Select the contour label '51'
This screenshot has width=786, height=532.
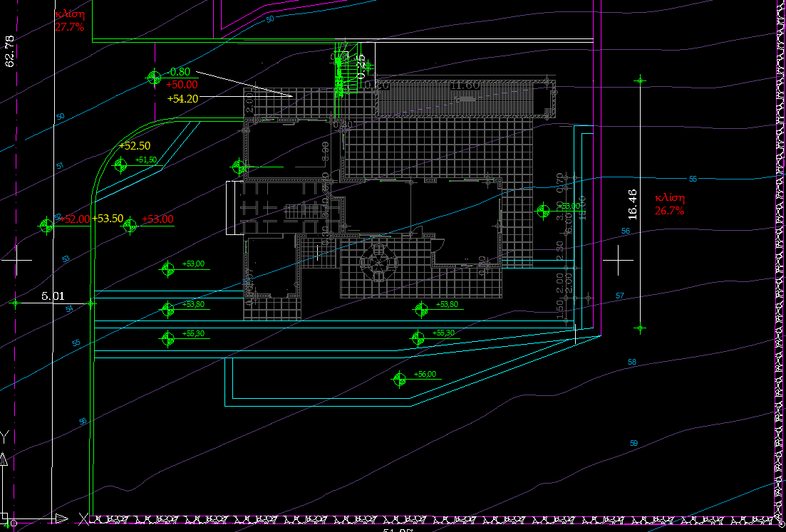tap(60, 166)
